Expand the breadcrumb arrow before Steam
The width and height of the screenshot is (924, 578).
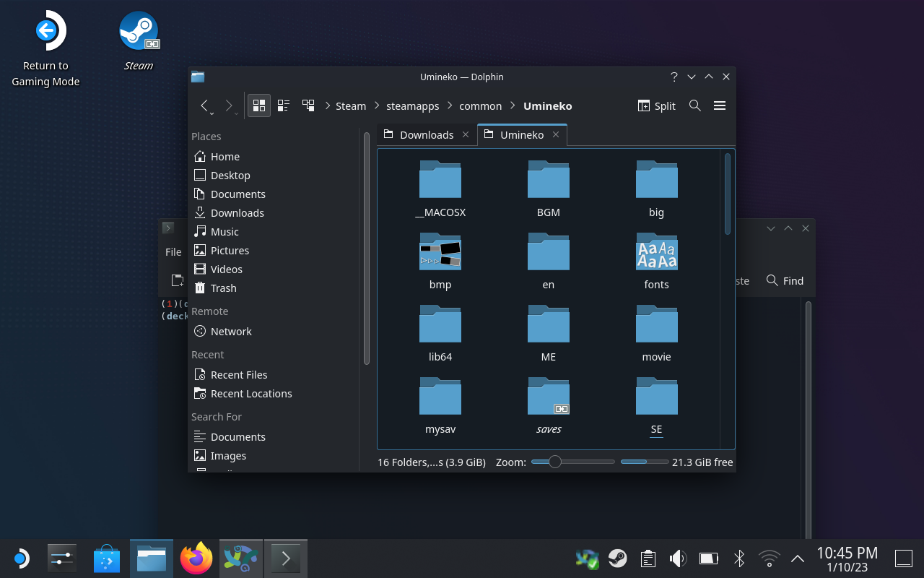pos(328,105)
